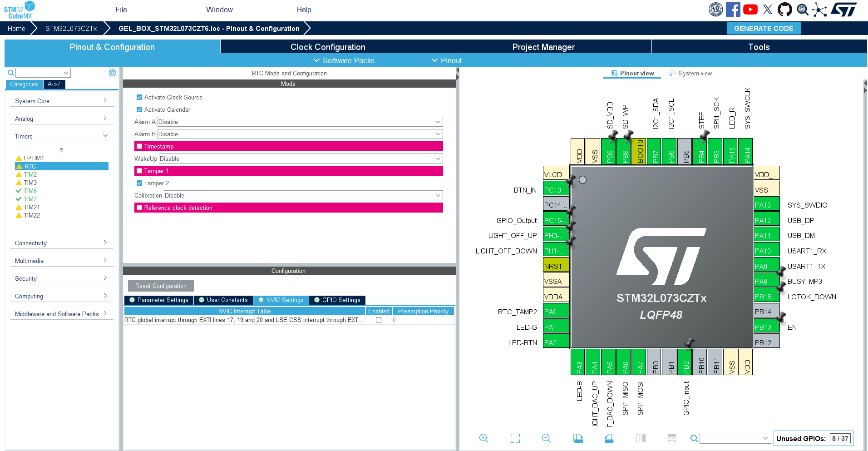Click the ST logo in top bar
The width and height of the screenshot is (868, 451).
point(844,10)
